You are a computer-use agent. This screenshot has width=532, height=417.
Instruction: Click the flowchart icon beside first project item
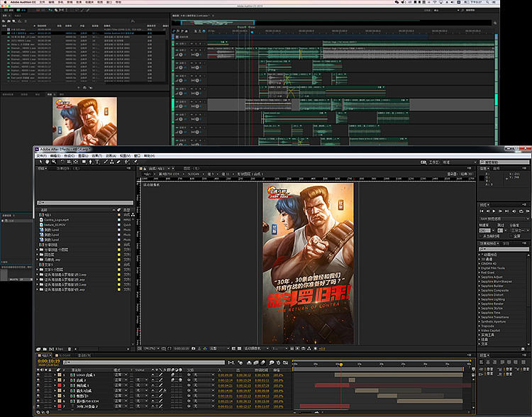click(x=133, y=214)
